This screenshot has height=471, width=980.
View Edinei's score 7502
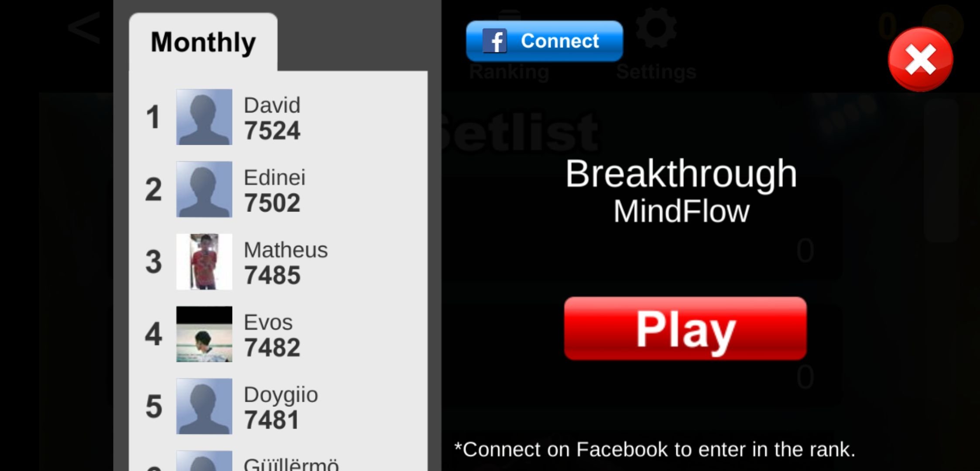click(273, 203)
